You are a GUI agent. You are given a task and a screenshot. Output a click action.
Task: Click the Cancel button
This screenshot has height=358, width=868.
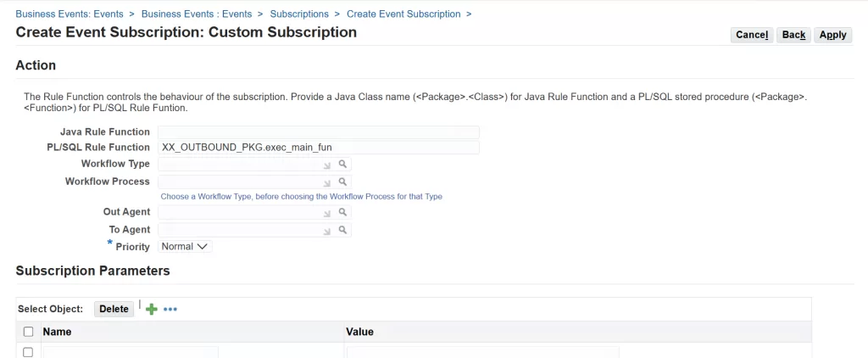click(x=751, y=35)
